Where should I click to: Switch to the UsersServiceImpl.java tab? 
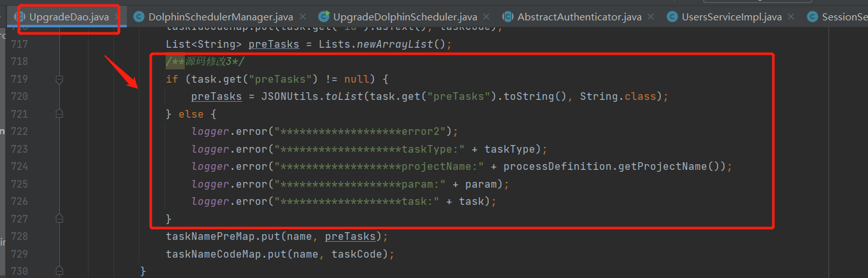pos(732,17)
